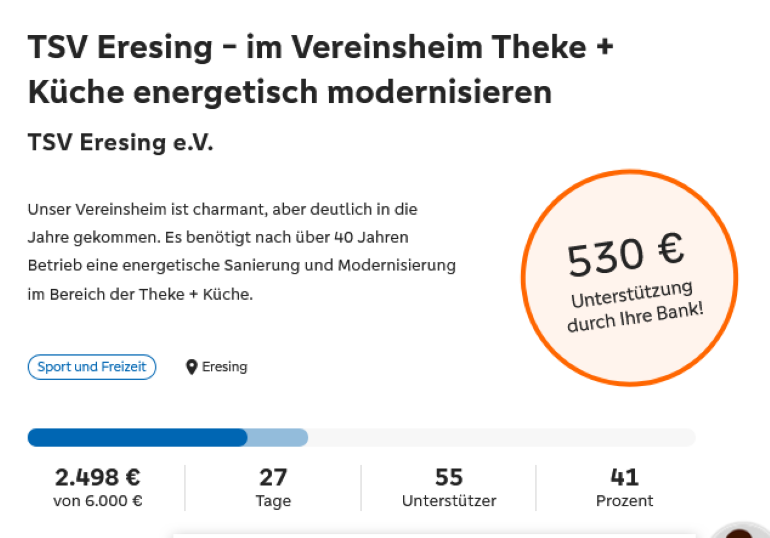Click the 2.498 € raised amount

point(97,477)
